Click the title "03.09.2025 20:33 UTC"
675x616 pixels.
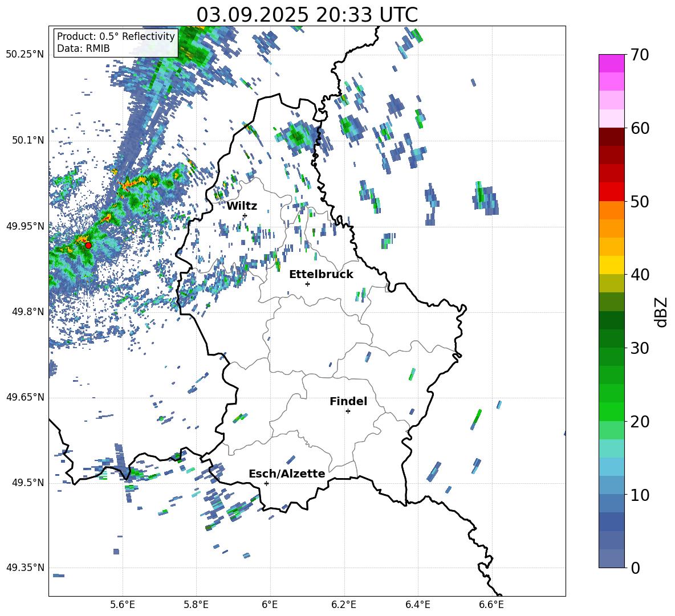click(x=307, y=15)
